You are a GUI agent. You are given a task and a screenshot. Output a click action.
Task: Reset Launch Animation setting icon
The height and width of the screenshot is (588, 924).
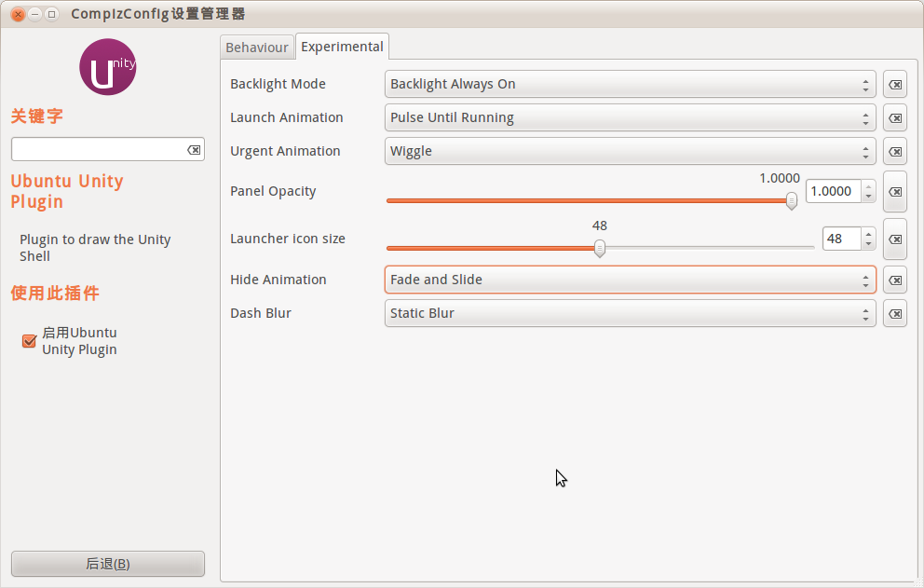(x=894, y=118)
